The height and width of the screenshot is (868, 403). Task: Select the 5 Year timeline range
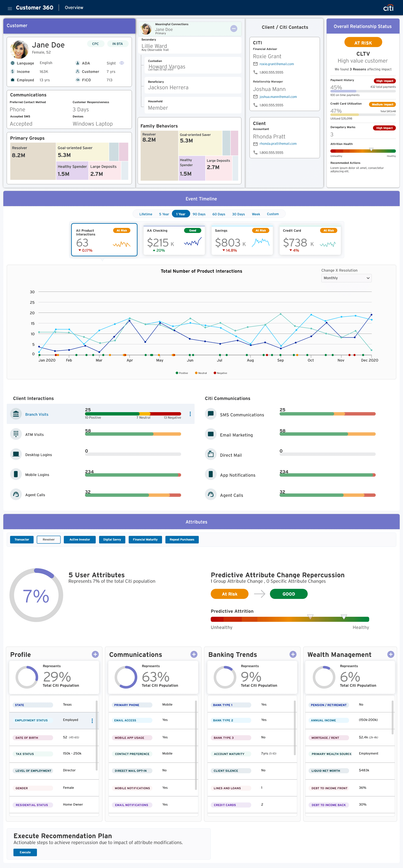[x=164, y=214]
